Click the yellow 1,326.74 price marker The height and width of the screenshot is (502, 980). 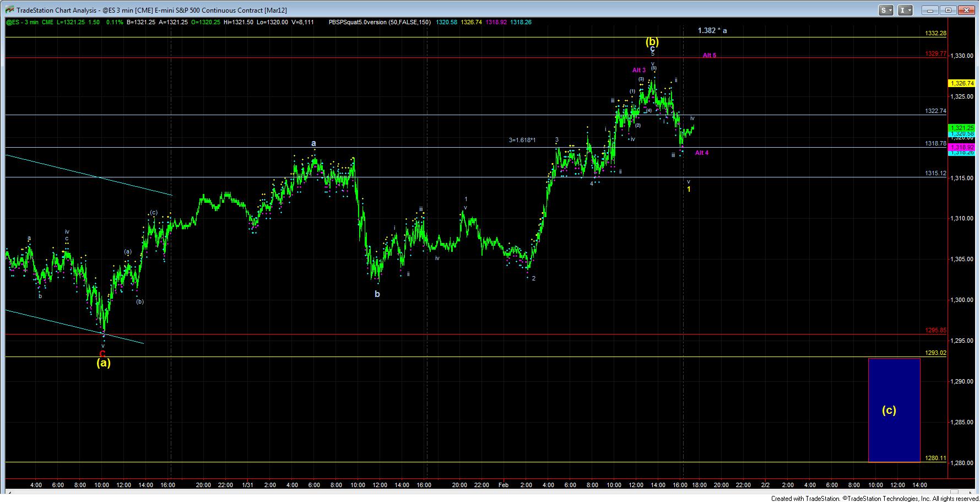pyautogui.click(x=961, y=83)
